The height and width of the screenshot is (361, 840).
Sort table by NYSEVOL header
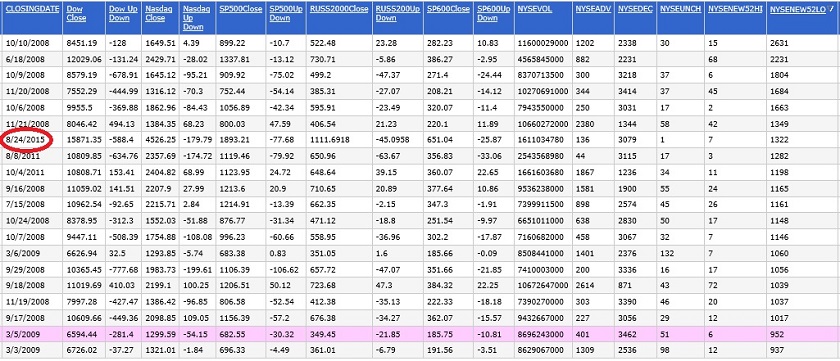coord(534,9)
